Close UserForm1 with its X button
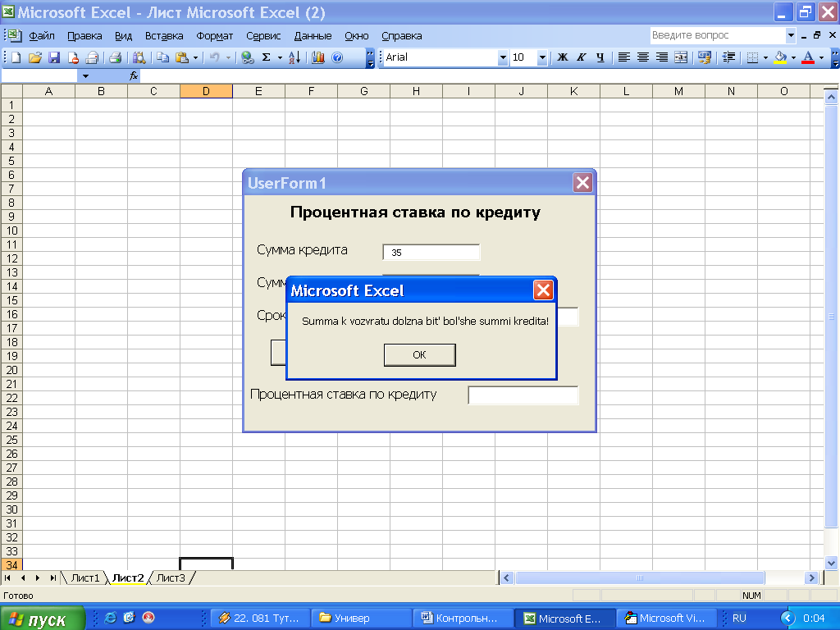Image resolution: width=840 pixels, height=630 pixels. point(582,183)
